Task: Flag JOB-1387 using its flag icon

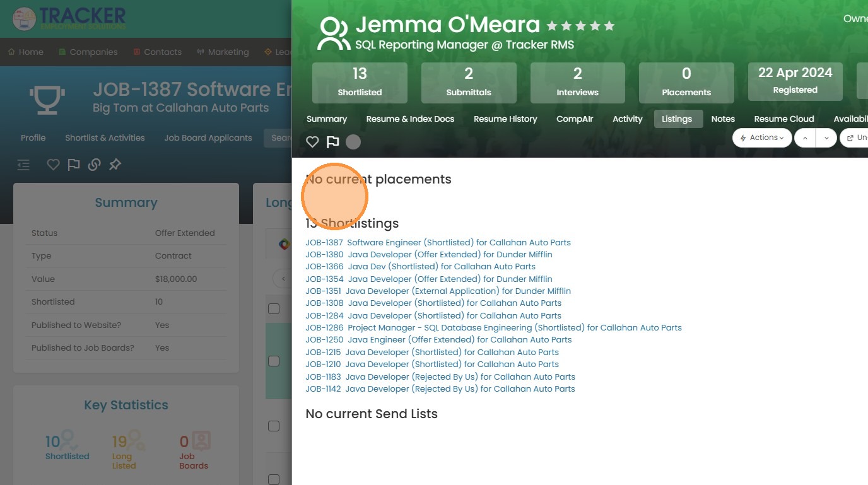Action: (74, 165)
